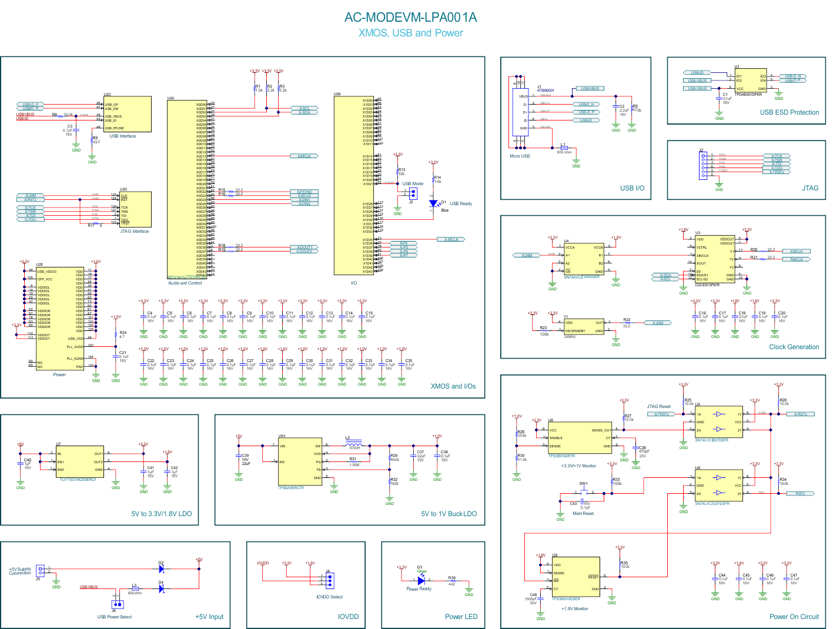The width and height of the screenshot is (840, 629).
Task: Click the '5V to 1V Buck LDO' label
Action: [x=449, y=514]
